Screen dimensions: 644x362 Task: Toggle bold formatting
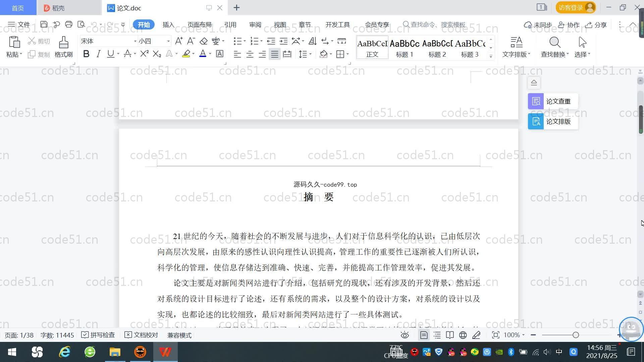coord(86,54)
